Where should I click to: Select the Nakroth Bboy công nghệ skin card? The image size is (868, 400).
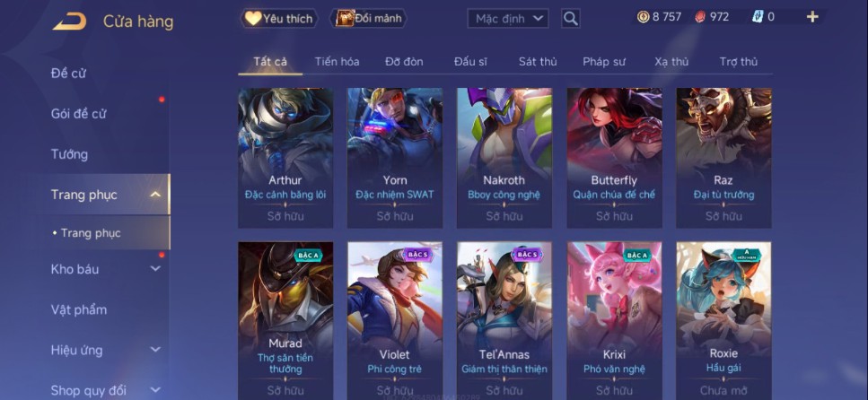tap(504, 158)
